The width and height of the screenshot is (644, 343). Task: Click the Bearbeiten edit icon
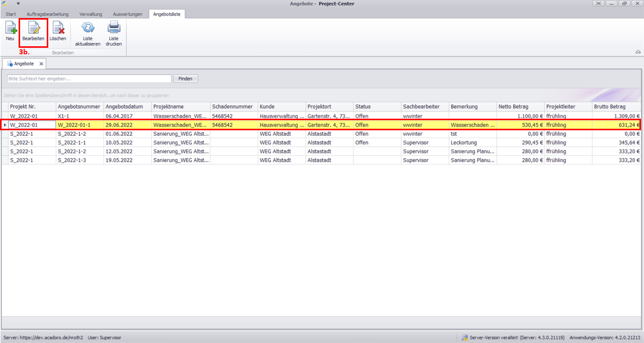click(33, 28)
